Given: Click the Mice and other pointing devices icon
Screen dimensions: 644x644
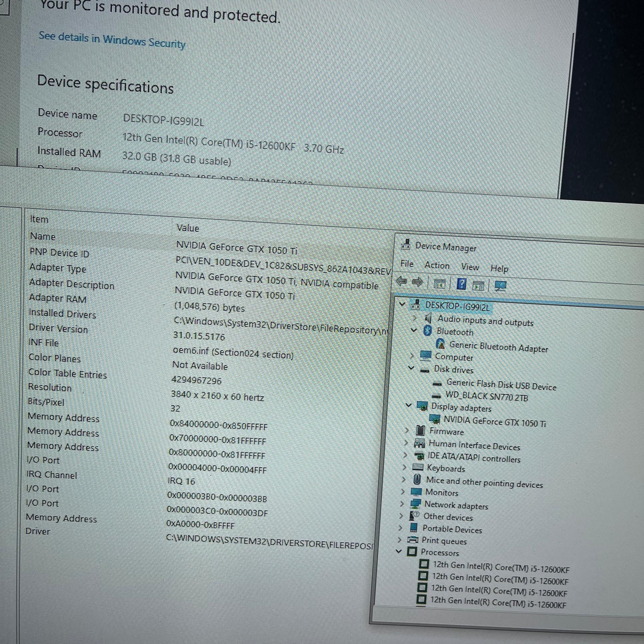Looking at the screenshot, I should (417, 479).
